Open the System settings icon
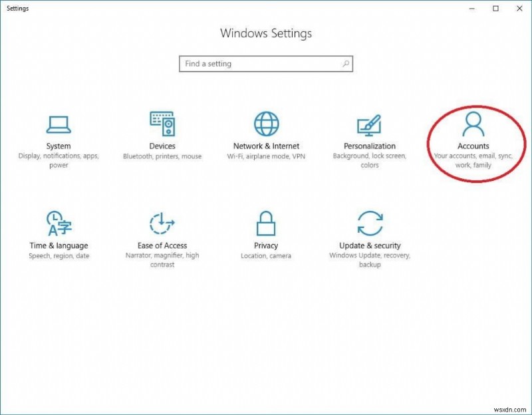 [x=59, y=124]
